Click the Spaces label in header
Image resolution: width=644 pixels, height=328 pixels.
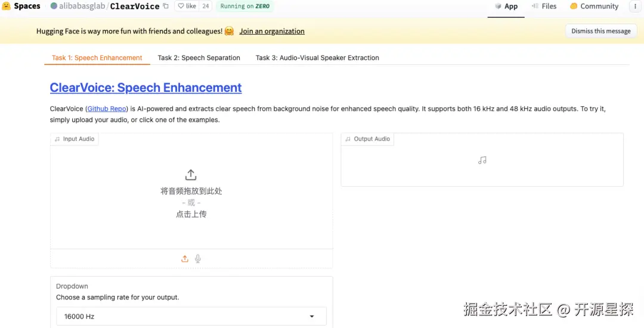(27, 6)
